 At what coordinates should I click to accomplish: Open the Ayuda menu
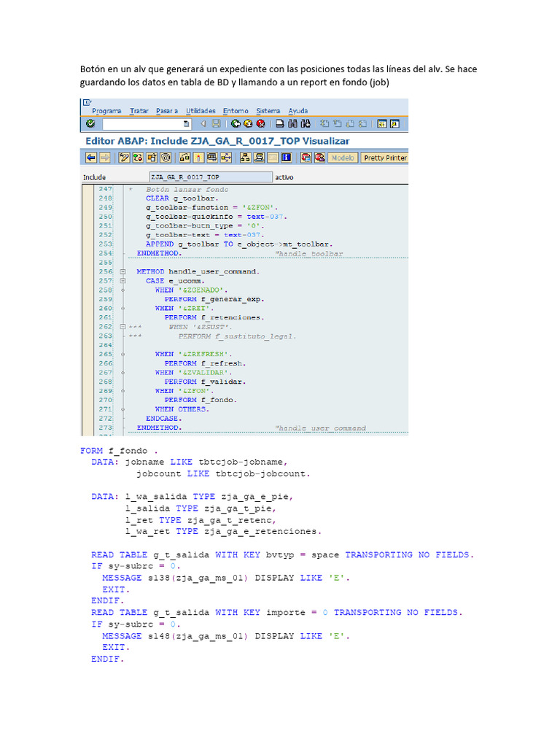pyautogui.click(x=298, y=111)
